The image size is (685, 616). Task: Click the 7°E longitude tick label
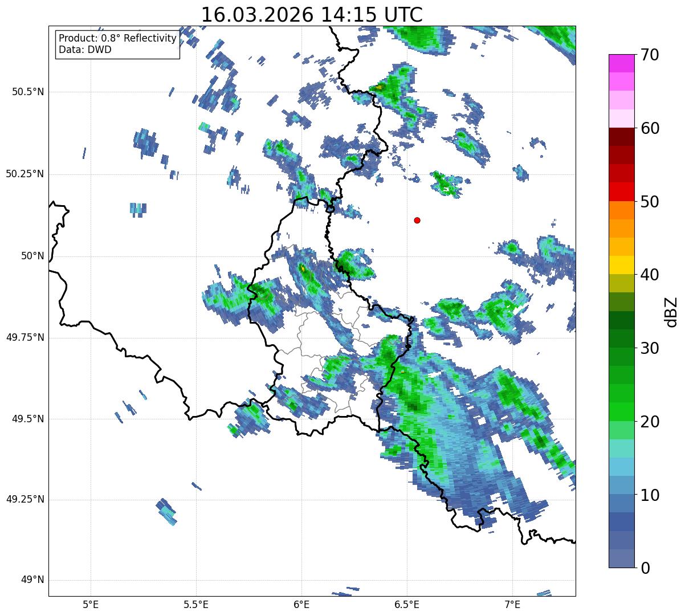512,603
